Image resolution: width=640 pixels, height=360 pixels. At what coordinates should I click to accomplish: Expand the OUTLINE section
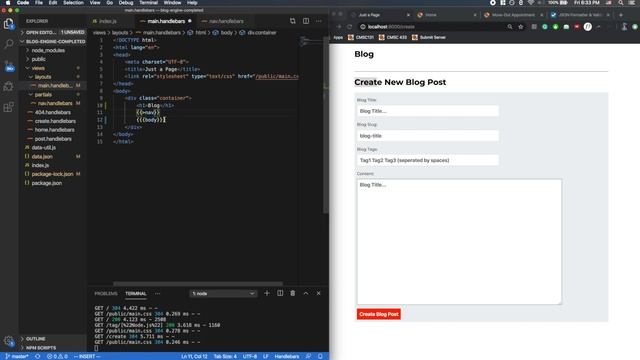[53, 339]
